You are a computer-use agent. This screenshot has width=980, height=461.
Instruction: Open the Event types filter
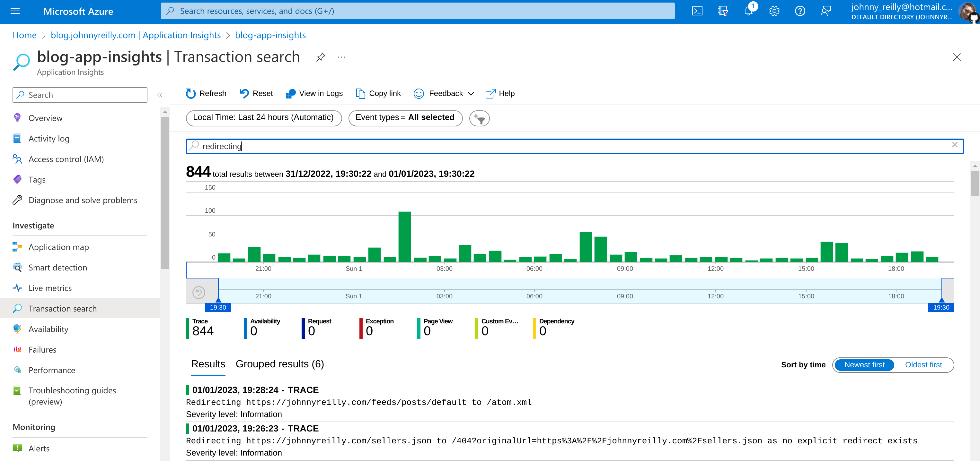pyautogui.click(x=405, y=117)
